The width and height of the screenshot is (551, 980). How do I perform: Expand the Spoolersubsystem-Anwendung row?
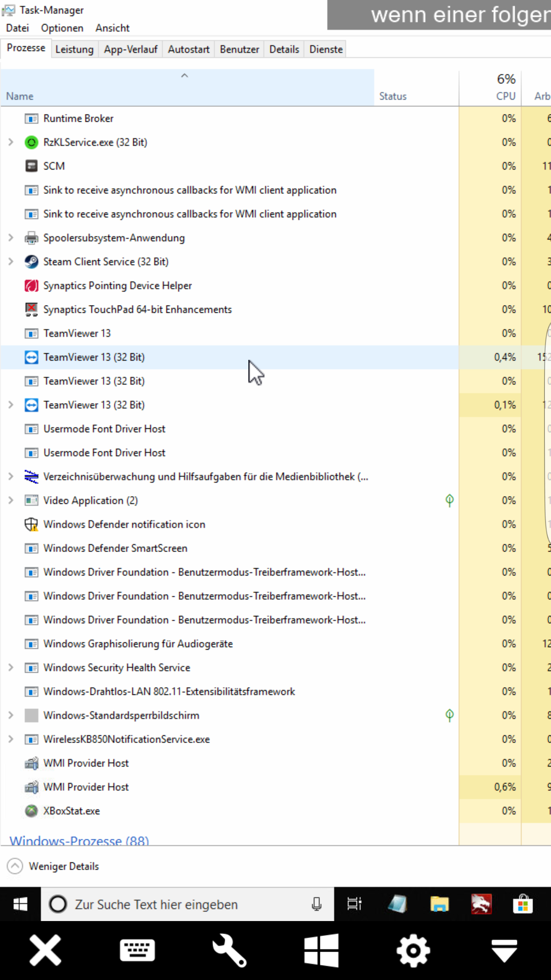pos(11,238)
